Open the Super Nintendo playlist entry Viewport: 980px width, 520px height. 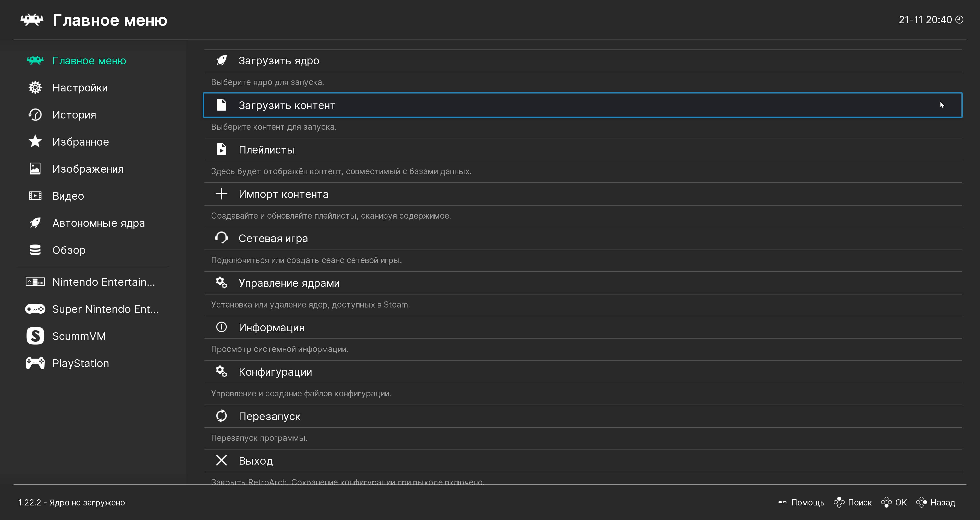[x=105, y=309]
